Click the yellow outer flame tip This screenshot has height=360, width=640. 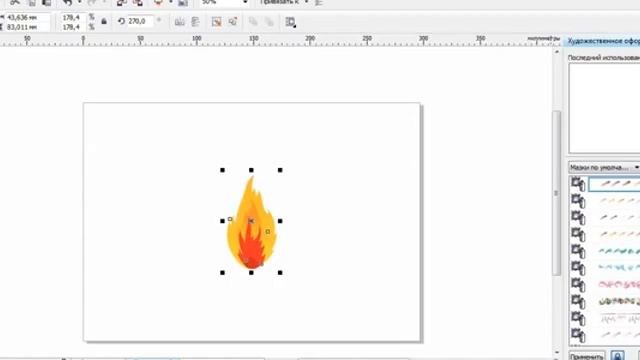tap(250, 183)
